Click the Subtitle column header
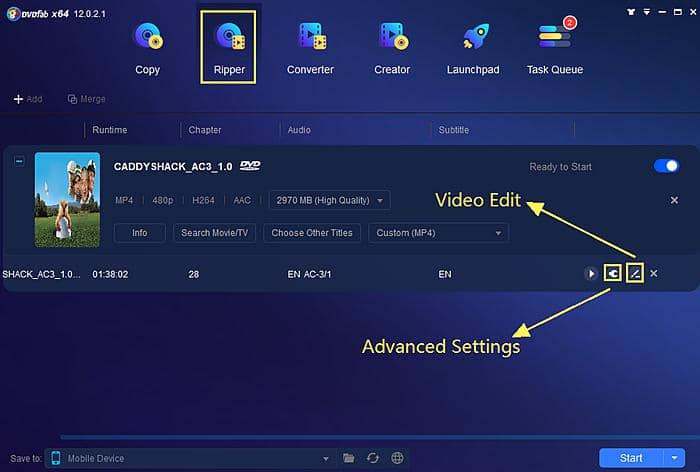Image resolution: width=700 pixels, height=472 pixels. [454, 130]
